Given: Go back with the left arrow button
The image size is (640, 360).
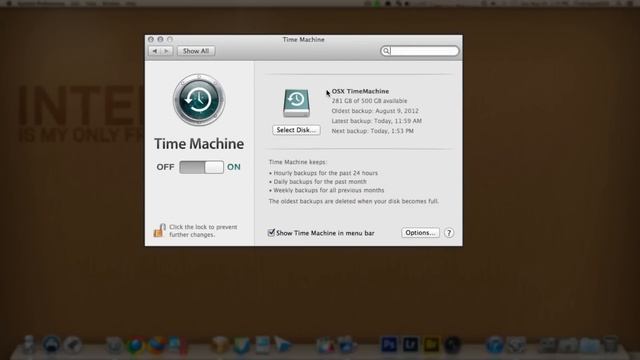Looking at the screenshot, I should (155, 51).
